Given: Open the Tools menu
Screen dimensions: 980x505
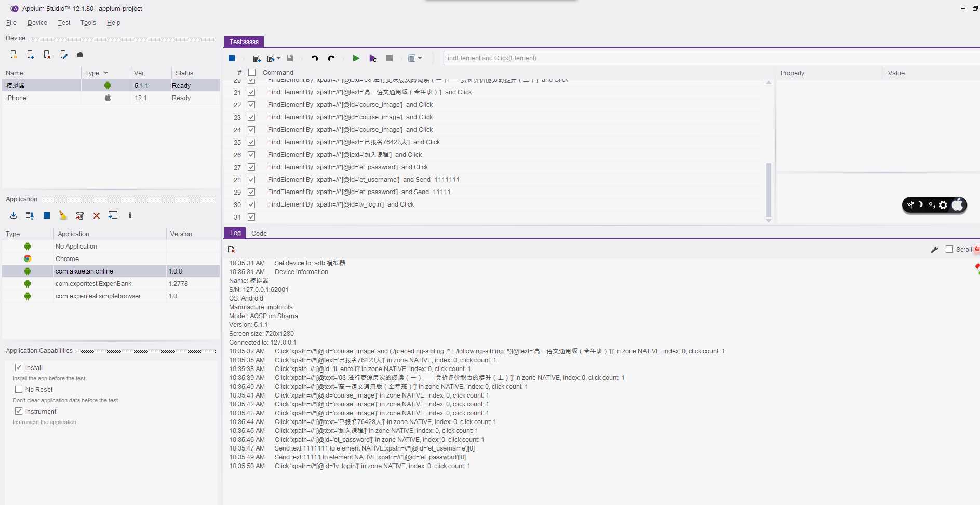Looking at the screenshot, I should click(88, 23).
